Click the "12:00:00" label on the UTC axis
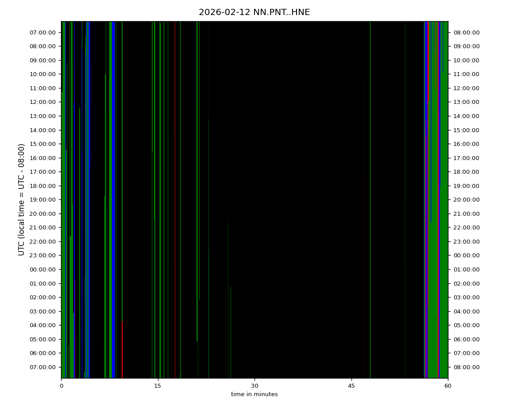Image resolution: width=509 pixels, height=420 pixels. point(43,102)
